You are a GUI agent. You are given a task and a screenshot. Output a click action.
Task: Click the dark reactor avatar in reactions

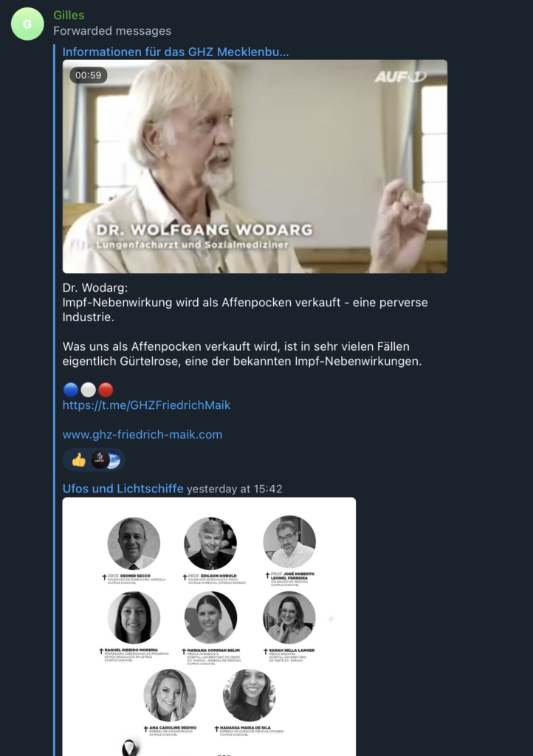(x=99, y=460)
